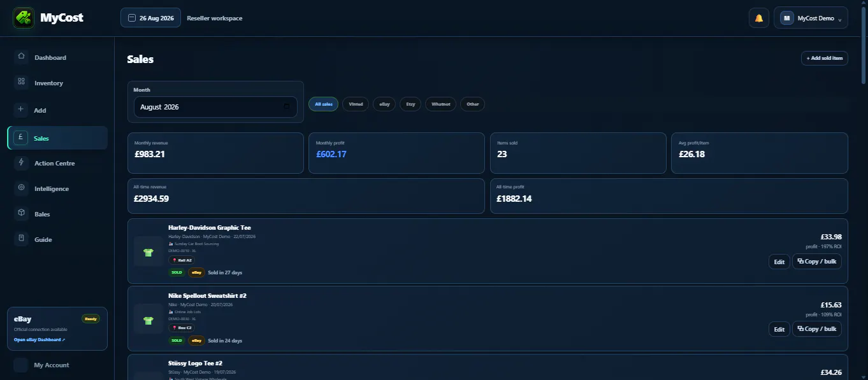Open Inventory from the sidebar
The height and width of the screenshot is (380, 868).
pyautogui.click(x=57, y=83)
